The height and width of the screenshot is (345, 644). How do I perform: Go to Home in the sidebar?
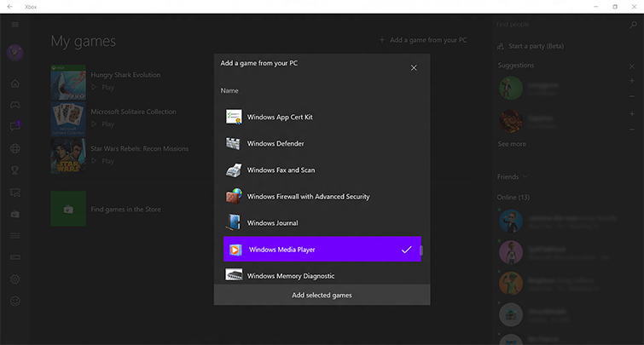tap(15, 83)
